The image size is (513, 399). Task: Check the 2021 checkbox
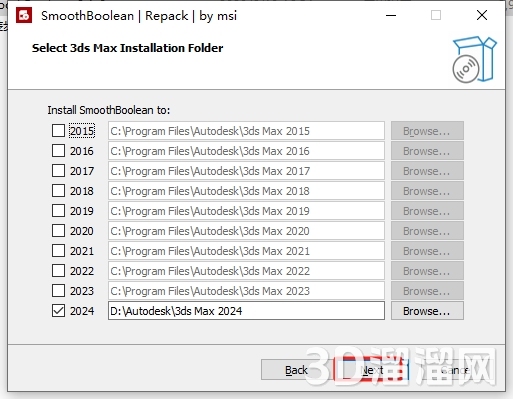pyautogui.click(x=58, y=251)
